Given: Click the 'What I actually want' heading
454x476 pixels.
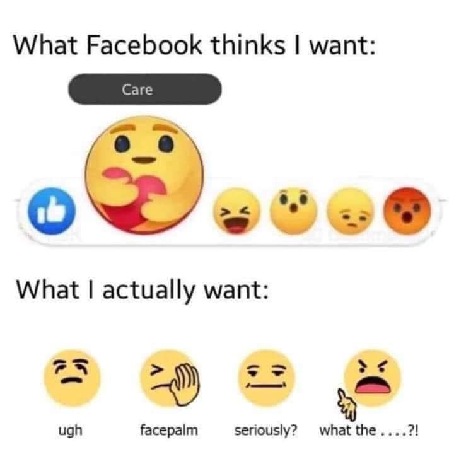Looking at the screenshot, I should pyautogui.click(x=143, y=291).
